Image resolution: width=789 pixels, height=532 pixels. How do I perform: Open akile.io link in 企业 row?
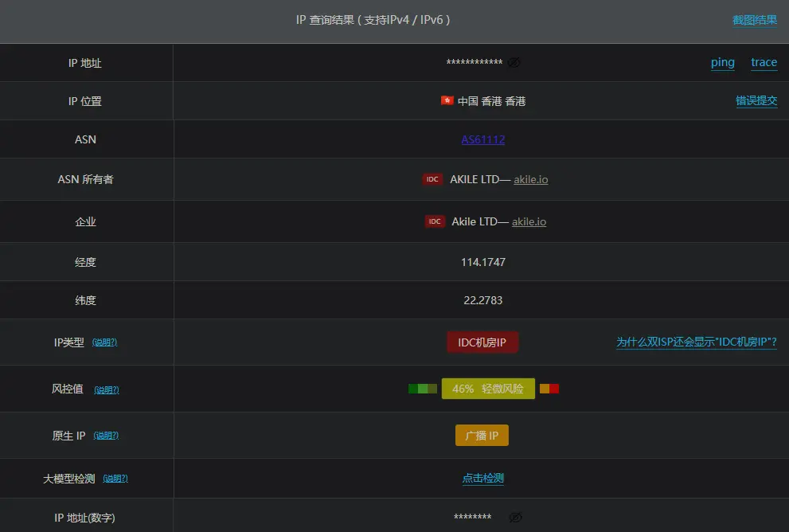pos(529,221)
